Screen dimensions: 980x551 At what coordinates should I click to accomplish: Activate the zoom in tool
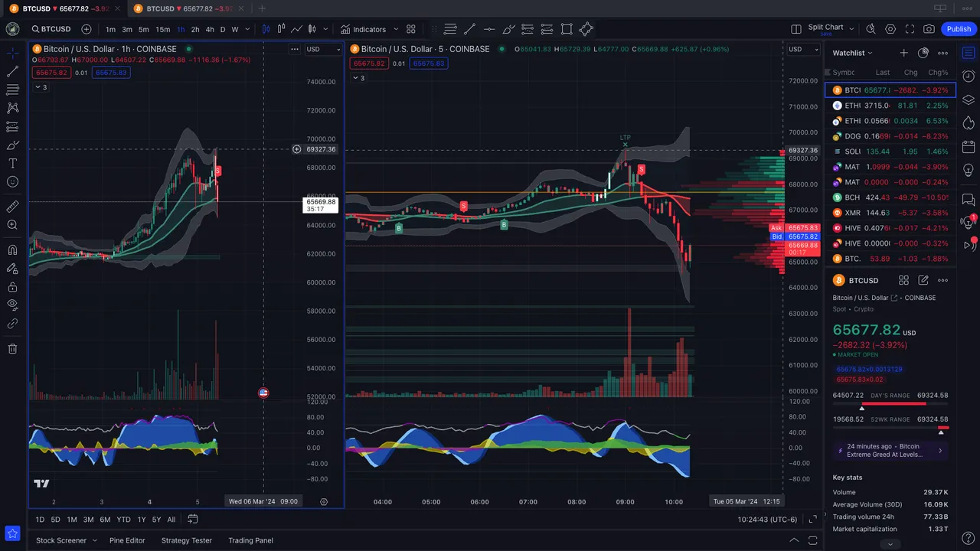12,225
